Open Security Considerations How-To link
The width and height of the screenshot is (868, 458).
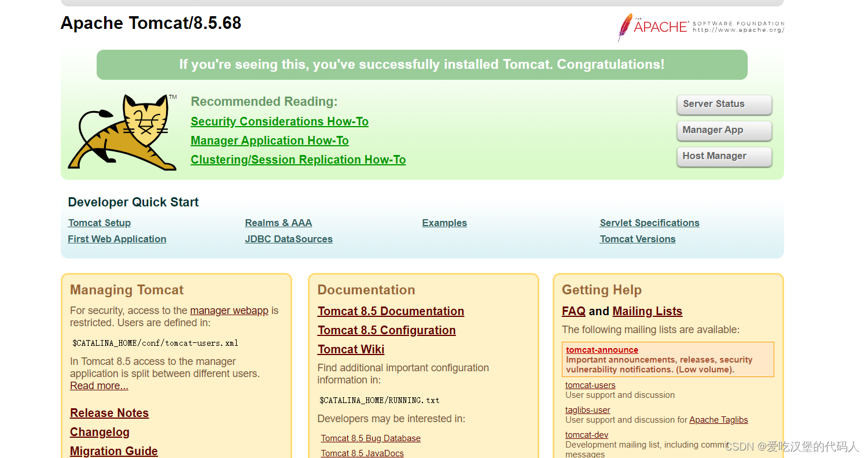click(279, 121)
